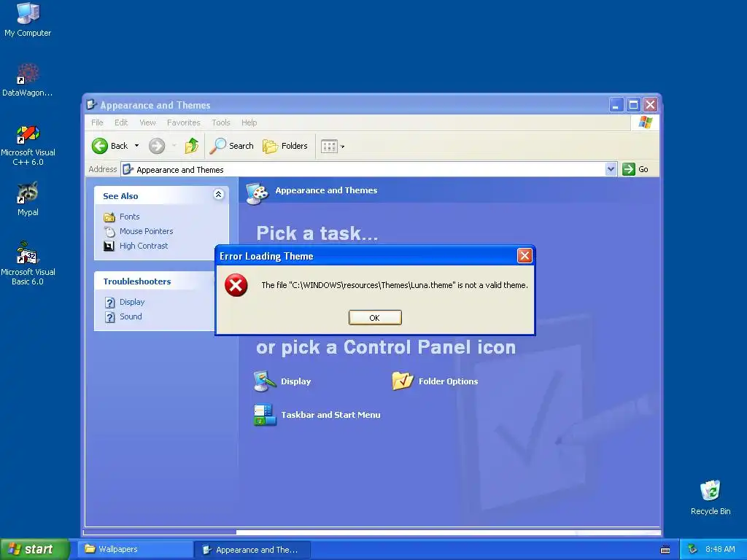The height and width of the screenshot is (560, 747).
Task: Open the DataWagon desktop shortcut
Action: [28, 79]
